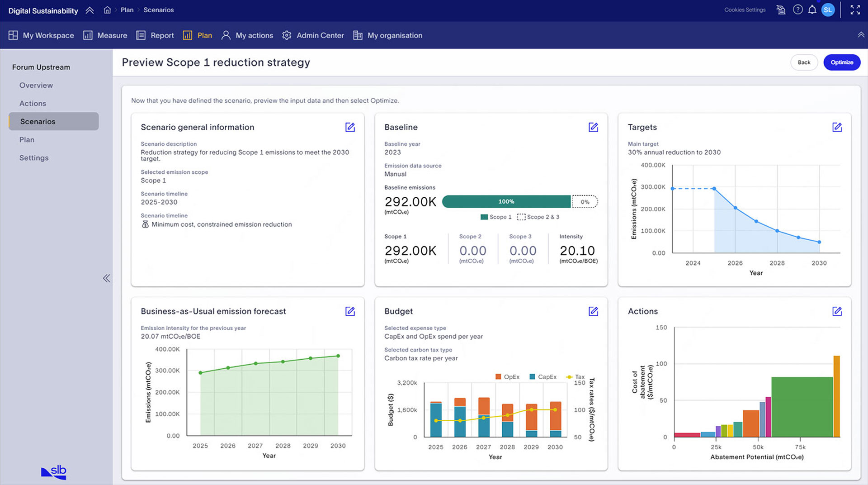This screenshot has height=485, width=868.
Task: Switch to the Measure section
Action: 105,35
